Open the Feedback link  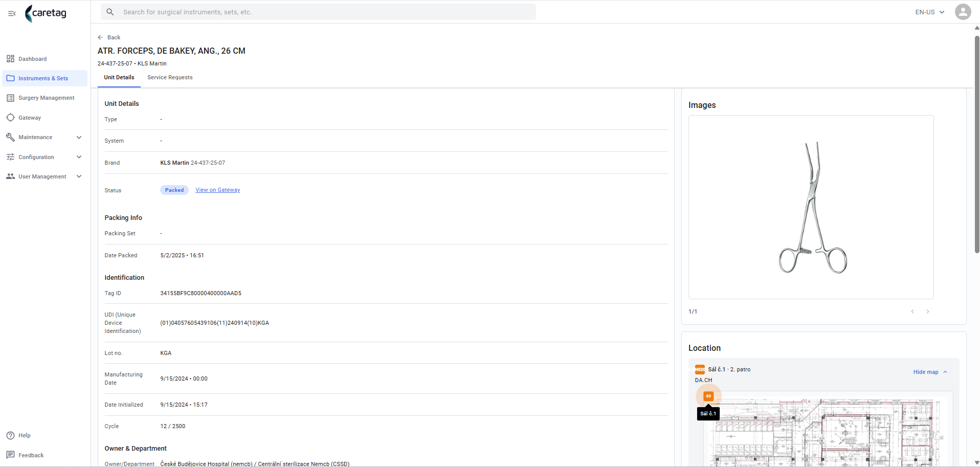(x=31, y=455)
